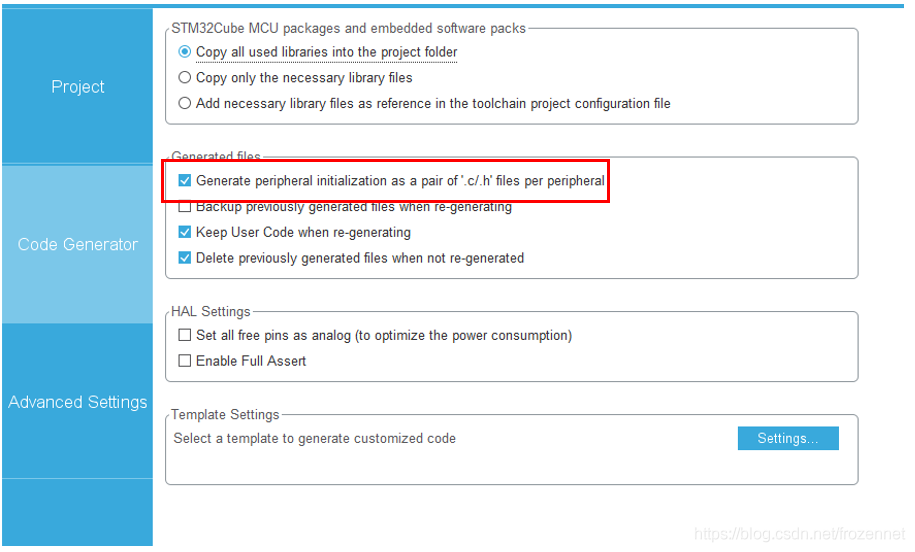Open the Project tab in sidebar

[78, 86]
